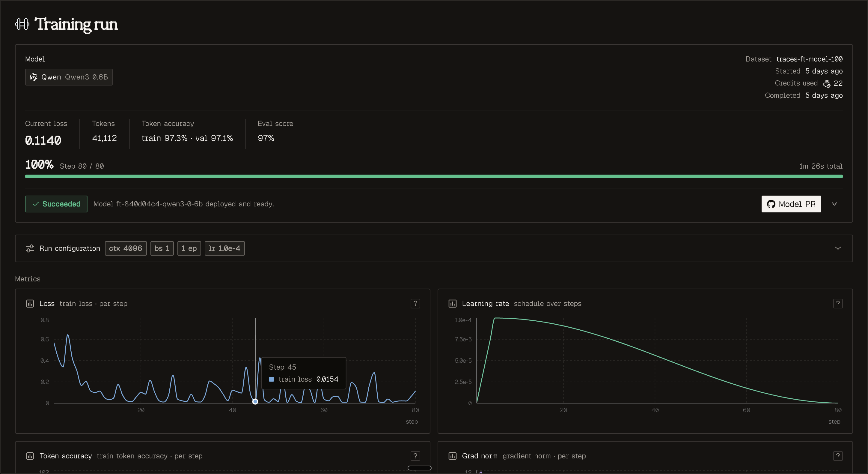This screenshot has height=474, width=868.
Task: Click the checkmark in Succeeded badge
Action: [36, 204]
